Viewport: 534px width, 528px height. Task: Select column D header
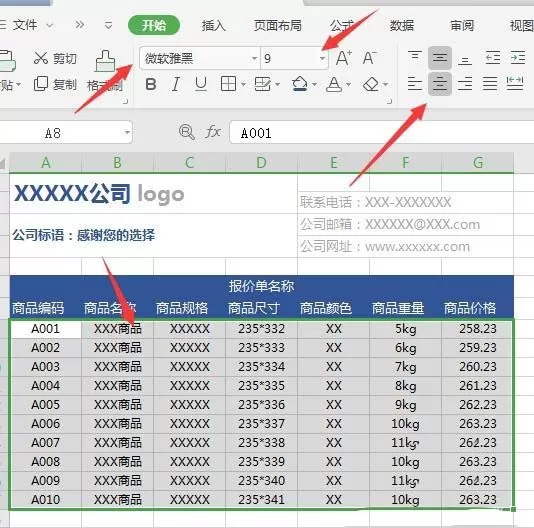pyautogui.click(x=261, y=162)
